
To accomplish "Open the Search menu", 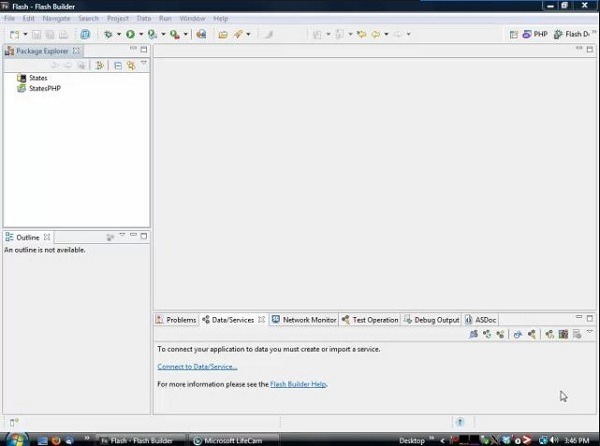I will coord(88,18).
